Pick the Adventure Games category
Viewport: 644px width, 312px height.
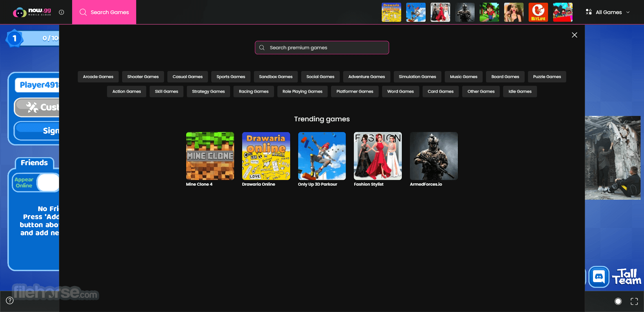[x=366, y=77]
